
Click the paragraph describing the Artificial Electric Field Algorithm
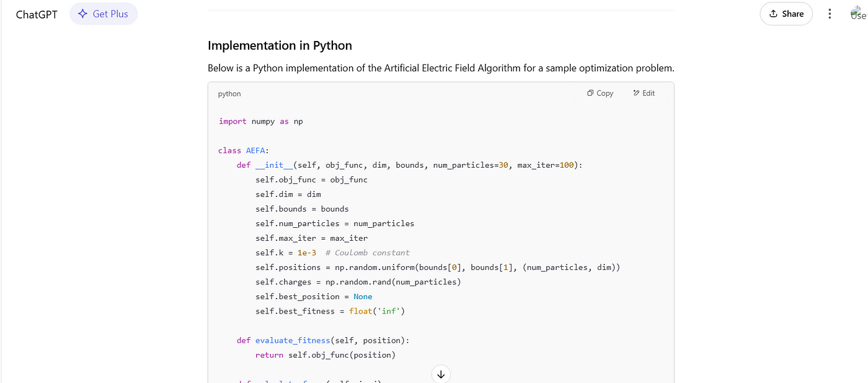(440, 68)
